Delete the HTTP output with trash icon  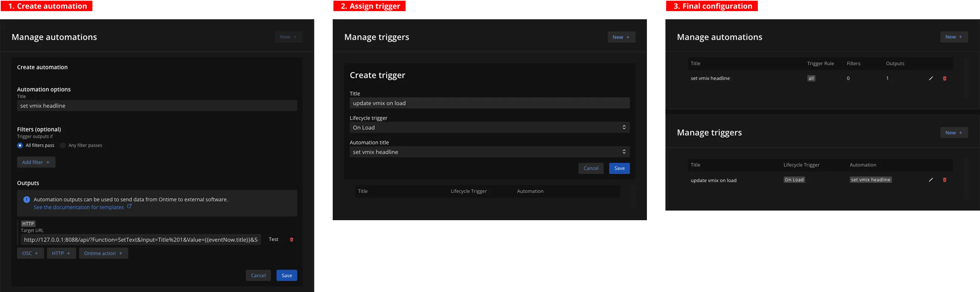click(292, 239)
